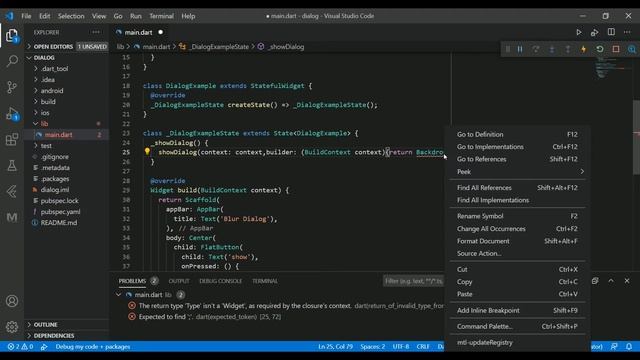Image resolution: width=640 pixels, height=360 pixels.
Task: Click _DialogExampleState in breadcrumb
Action: tap(220, 47)
